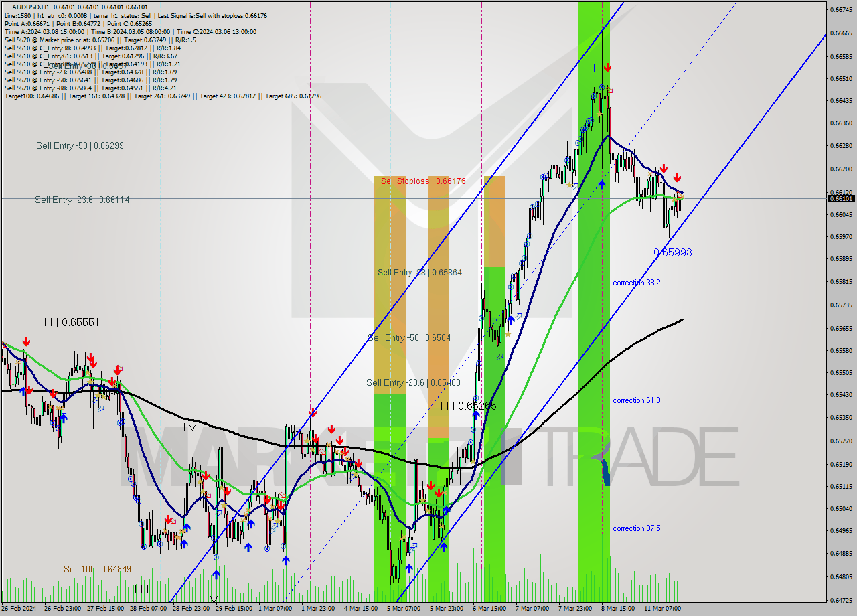Click the 7 Mar 07:00 time axis label
This screenshot has height=616, width=857.
coord(532,609)
